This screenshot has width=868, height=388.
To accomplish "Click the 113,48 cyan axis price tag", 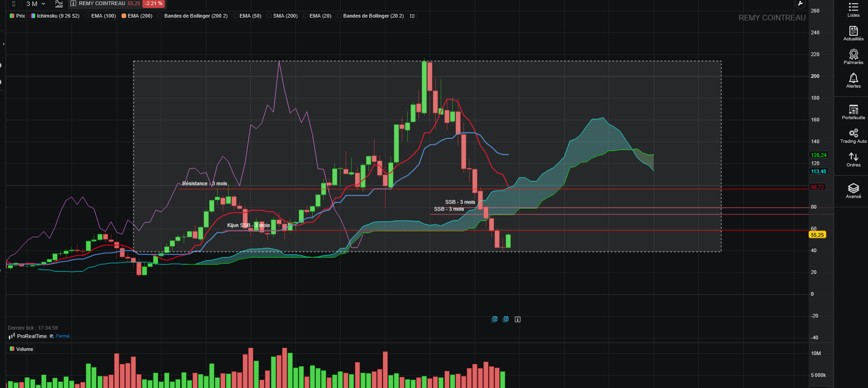I will tap(819, 172).
